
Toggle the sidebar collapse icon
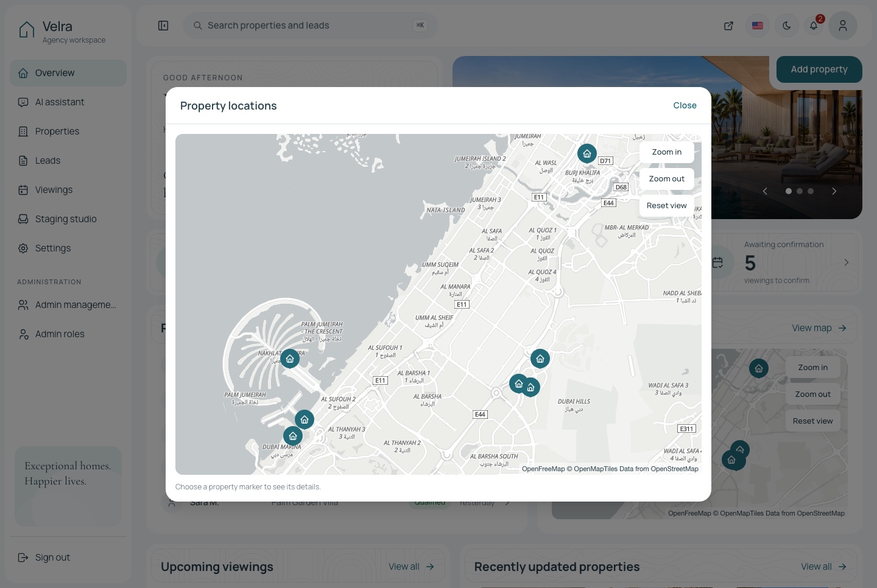163,26
